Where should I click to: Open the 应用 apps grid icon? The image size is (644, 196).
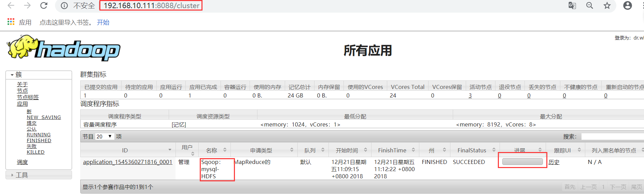[x=11, y=22]
